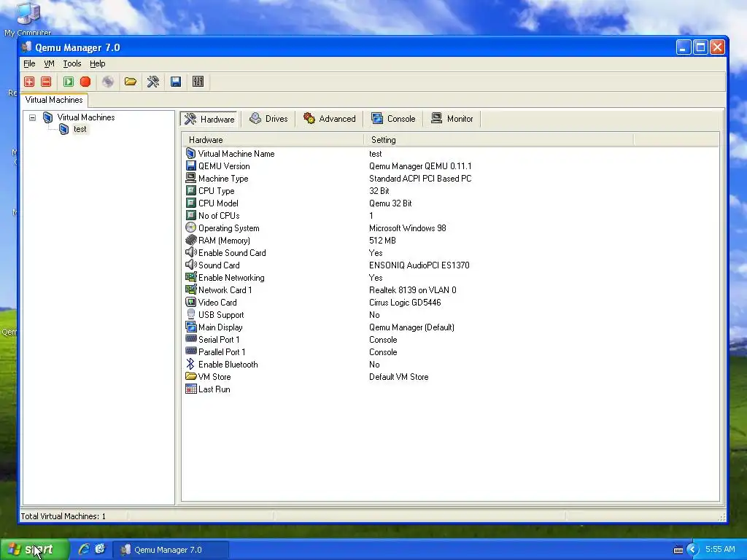Open the Windows Start menu
Screen dimensions: 747x560
[34, 550]
